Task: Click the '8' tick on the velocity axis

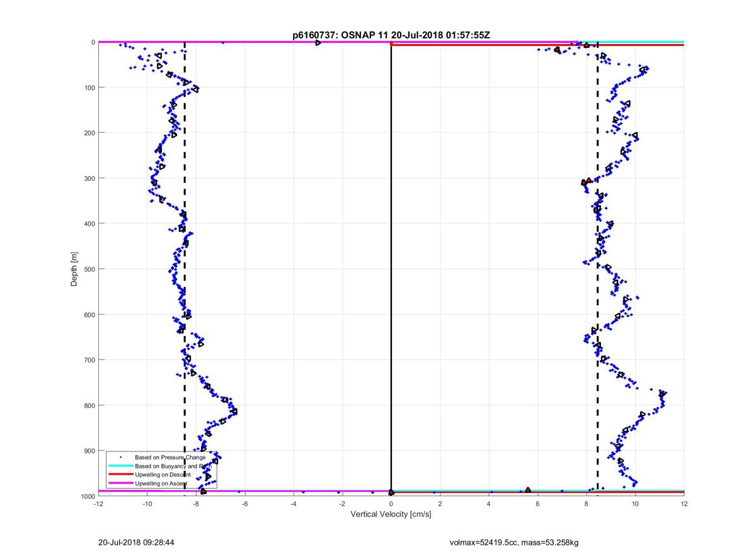Action: click(x=587, y=504)
